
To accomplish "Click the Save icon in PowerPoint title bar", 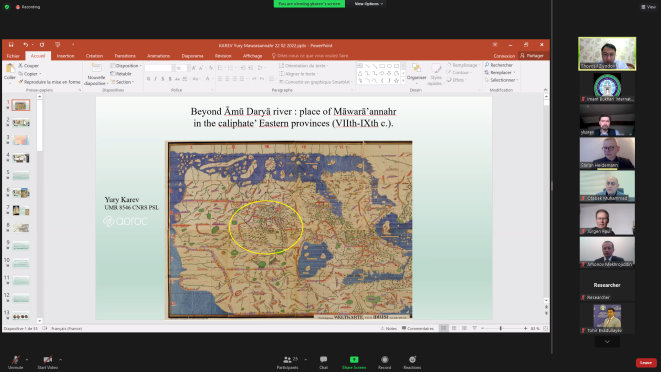I will tap(11, 45).
